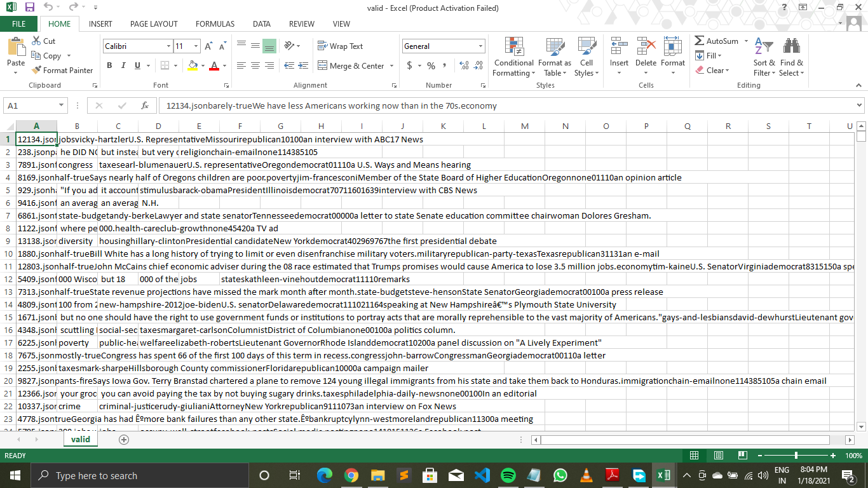Viewport: 868px width, 488px height.
Task: Add a new sheet
Action: pyautogui.click(x=124, y=440)
